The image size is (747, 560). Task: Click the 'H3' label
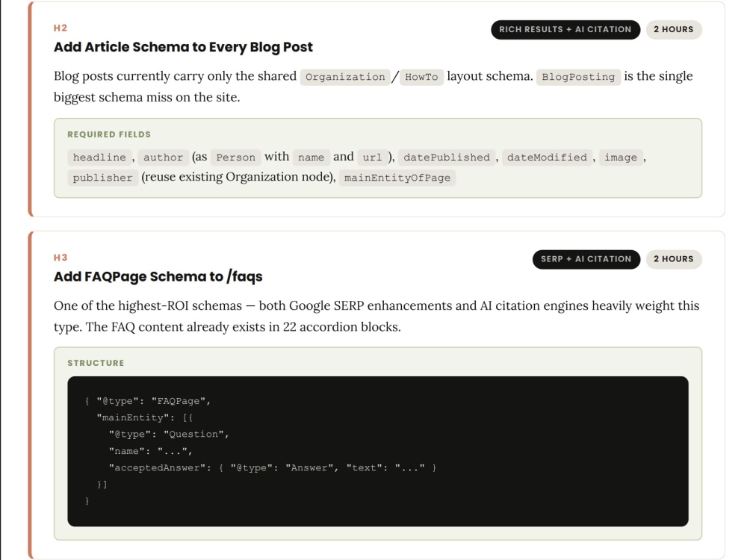coord(61,258)
